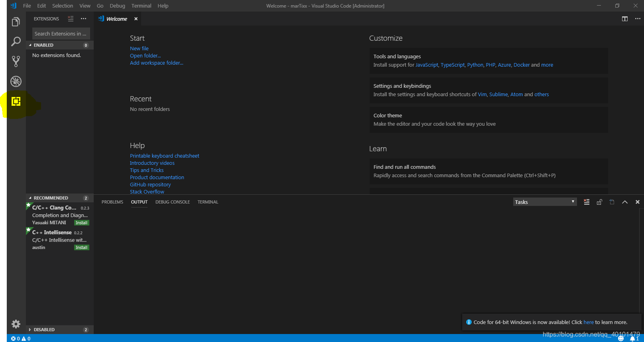Open the Search view icon
Viewport: 644px width, 342px height.
point(16,42)
